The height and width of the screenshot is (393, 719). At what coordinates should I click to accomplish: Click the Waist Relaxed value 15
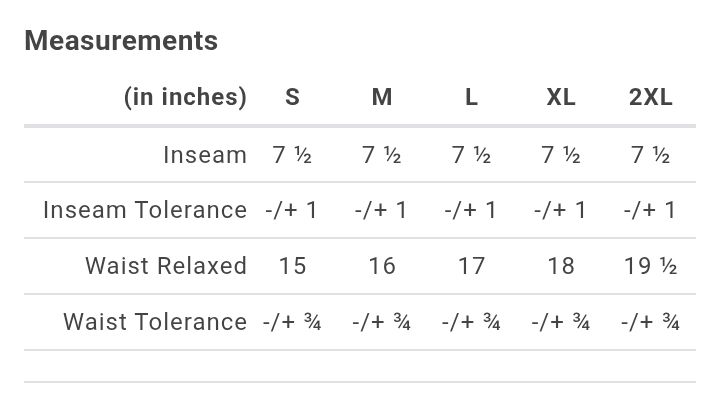coord(293,266)
